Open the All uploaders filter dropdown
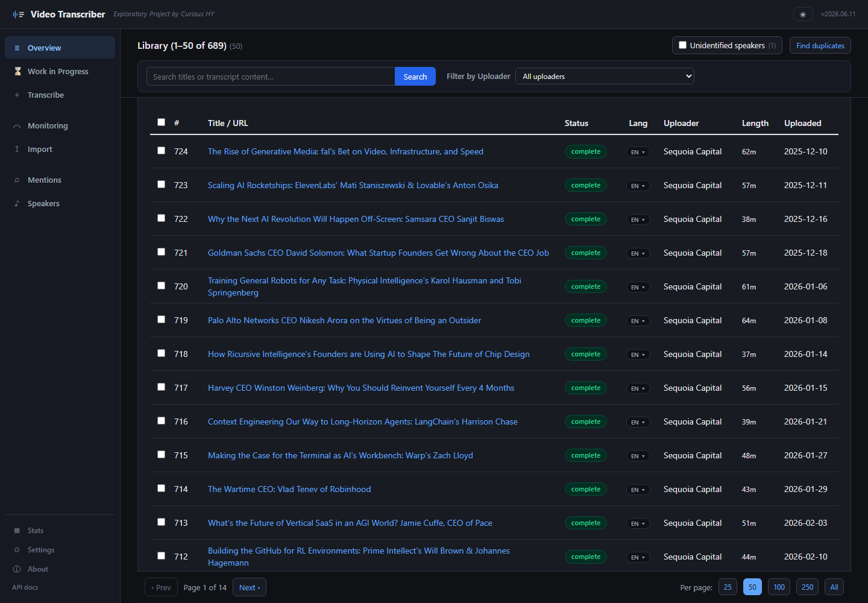Viewport: 868px width, 603px height. (x=605, y=76)
